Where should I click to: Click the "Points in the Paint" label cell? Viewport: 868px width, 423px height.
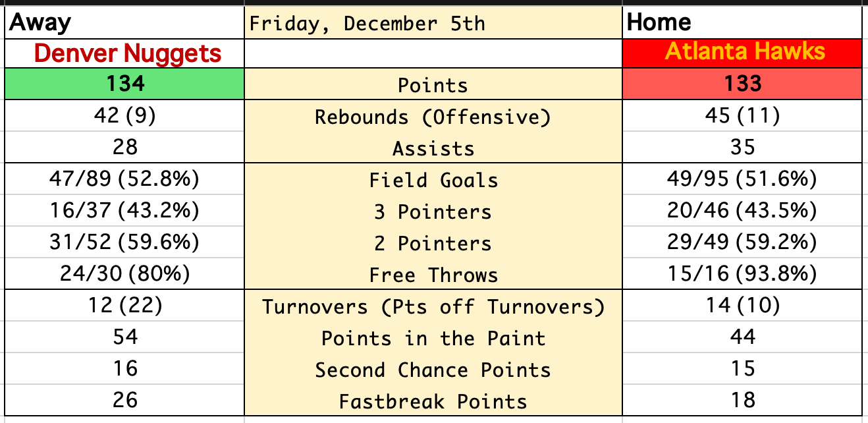433,338
